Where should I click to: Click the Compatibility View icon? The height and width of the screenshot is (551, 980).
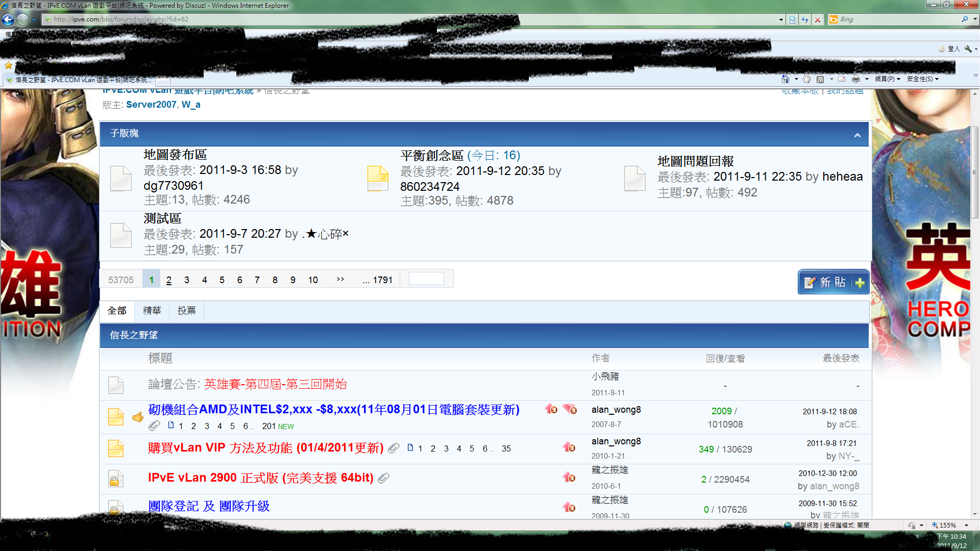(x=792, y=19)
